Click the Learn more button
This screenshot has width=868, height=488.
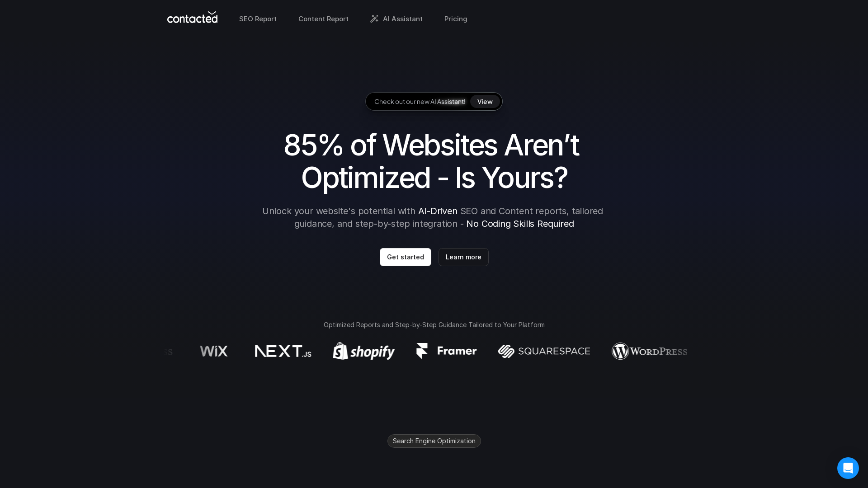click(x=463, y=257)
